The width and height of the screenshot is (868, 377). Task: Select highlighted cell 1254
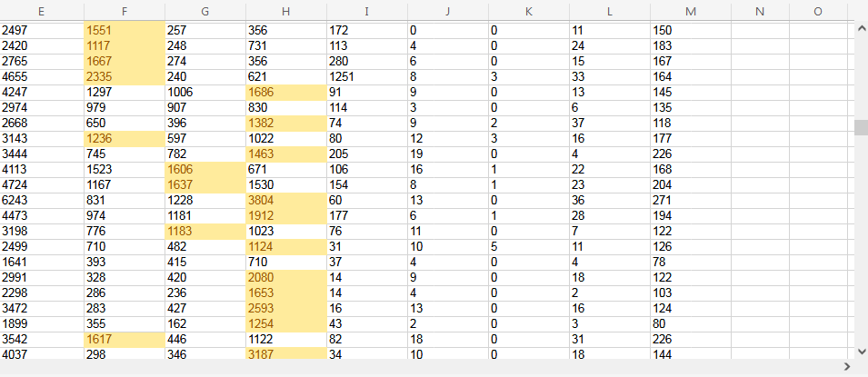(286, 324)
